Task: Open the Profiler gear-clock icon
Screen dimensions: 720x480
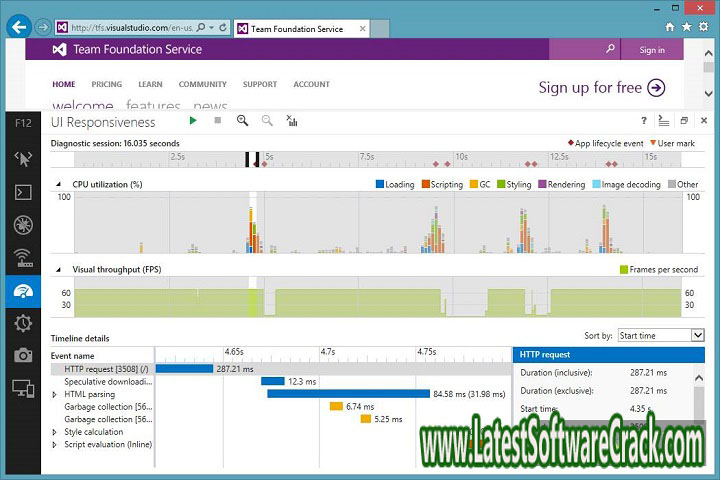Action: [x=23, y=323]
